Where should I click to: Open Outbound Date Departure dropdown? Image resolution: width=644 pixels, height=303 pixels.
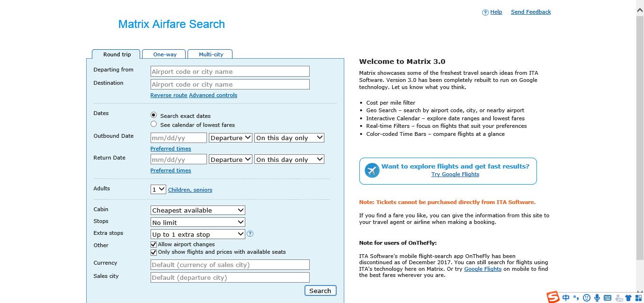click(230, 138)
